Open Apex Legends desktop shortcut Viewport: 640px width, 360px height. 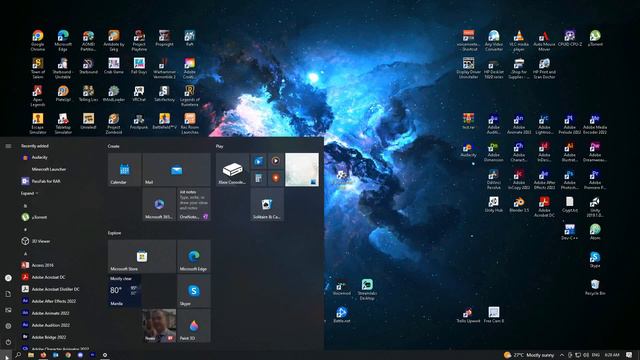[x=38, y=96]
